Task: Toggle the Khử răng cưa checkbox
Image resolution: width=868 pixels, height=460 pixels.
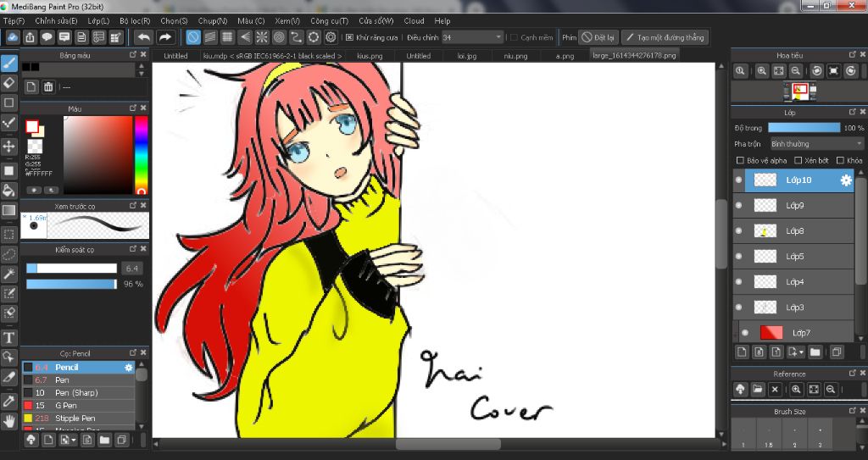Action: (349, 37)
